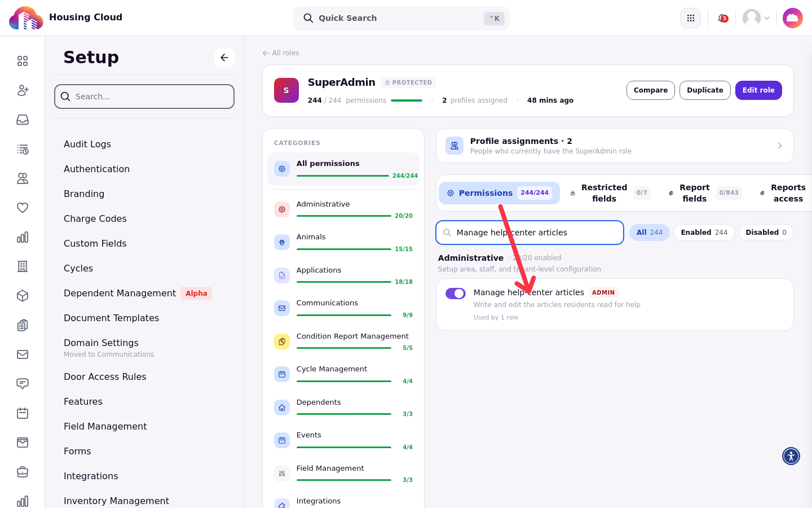The height and width of the screenshot is (508, 812).
Task: Open the accessibility options icon
Action: (x=791, y=456)
